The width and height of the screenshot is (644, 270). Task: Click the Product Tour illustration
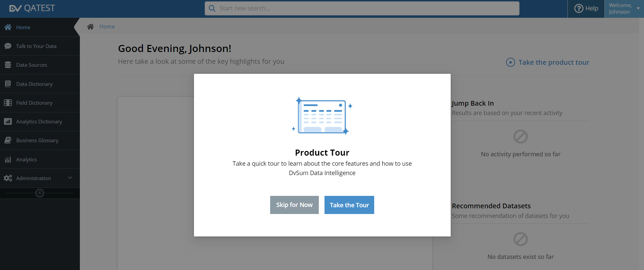pyautogui.click(x=322, y=116)
